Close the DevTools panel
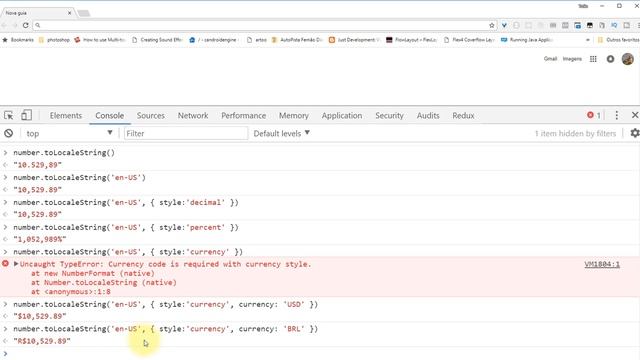This screenshot has height=360, width=640. [x=635, y=116]
